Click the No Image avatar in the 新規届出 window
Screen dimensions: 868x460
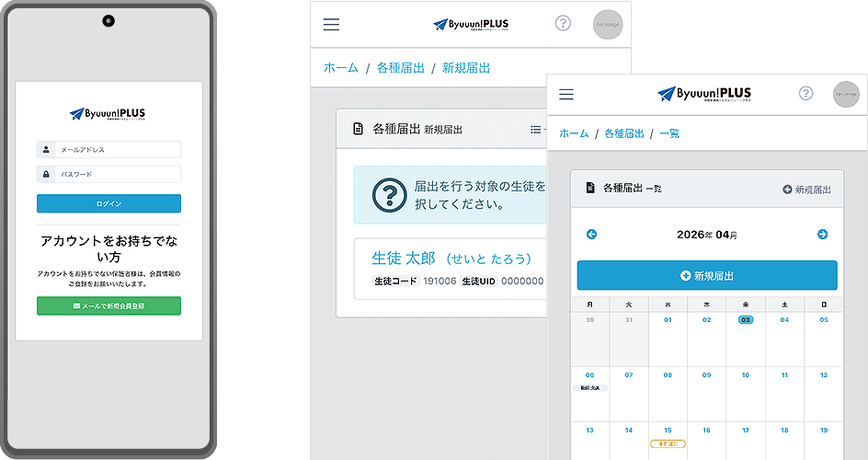pos(608,24)
